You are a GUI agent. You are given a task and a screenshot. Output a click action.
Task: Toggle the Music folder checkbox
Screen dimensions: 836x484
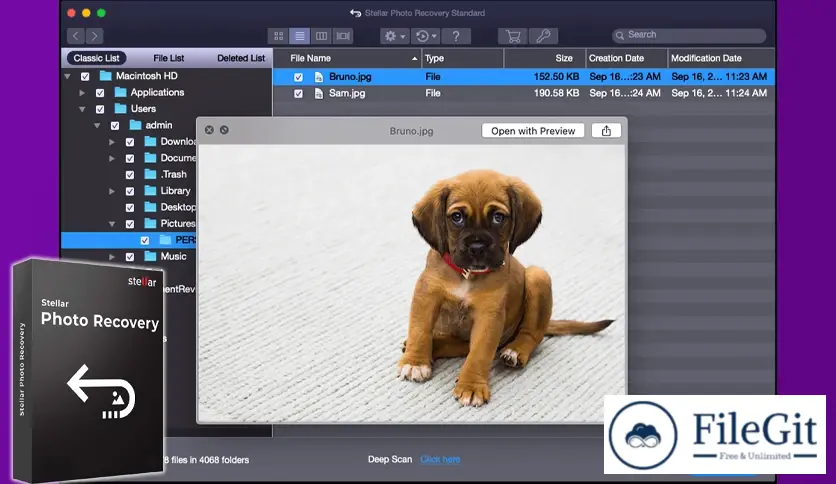point(130,257)
